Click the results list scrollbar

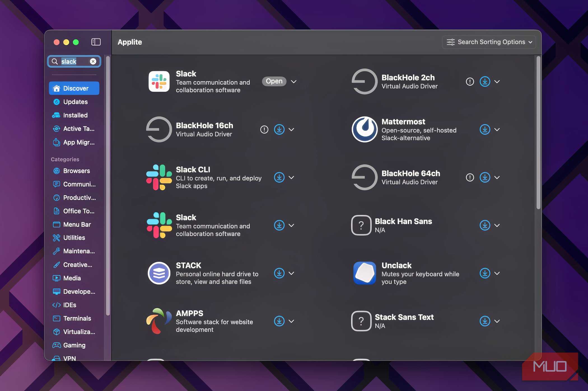click(538, 133)
